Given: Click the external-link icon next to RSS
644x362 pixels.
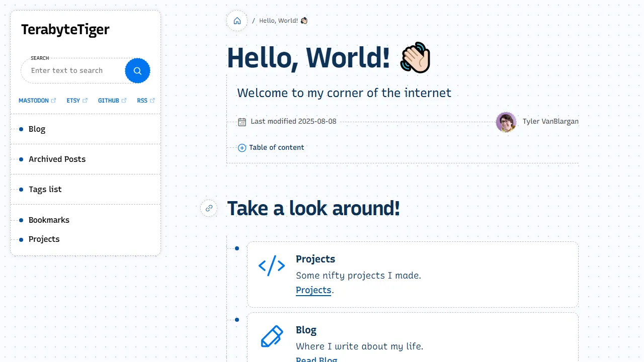Looking at the screenshot, I should point(153,100).
